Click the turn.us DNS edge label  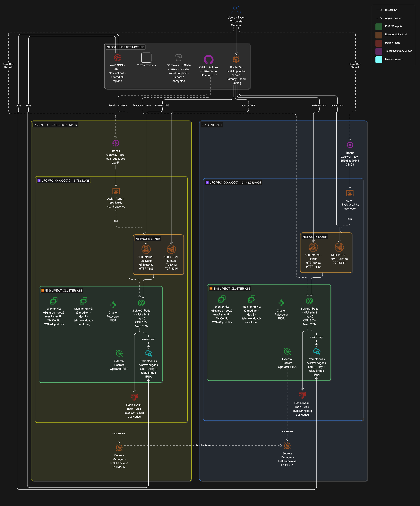(248, 105)
